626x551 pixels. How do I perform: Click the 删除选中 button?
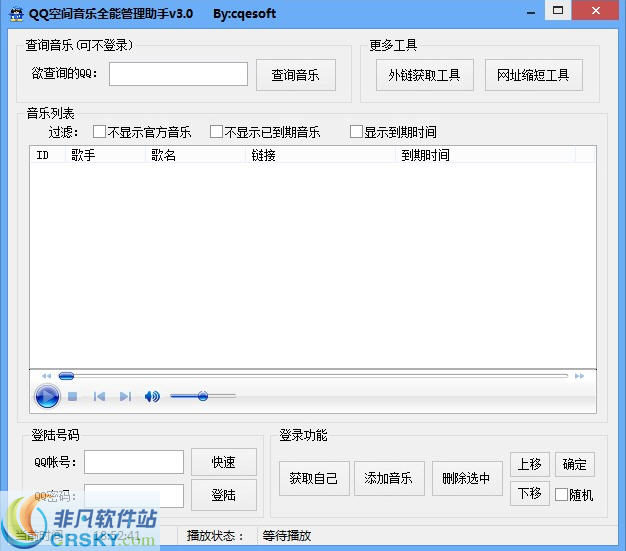[467, 478]
